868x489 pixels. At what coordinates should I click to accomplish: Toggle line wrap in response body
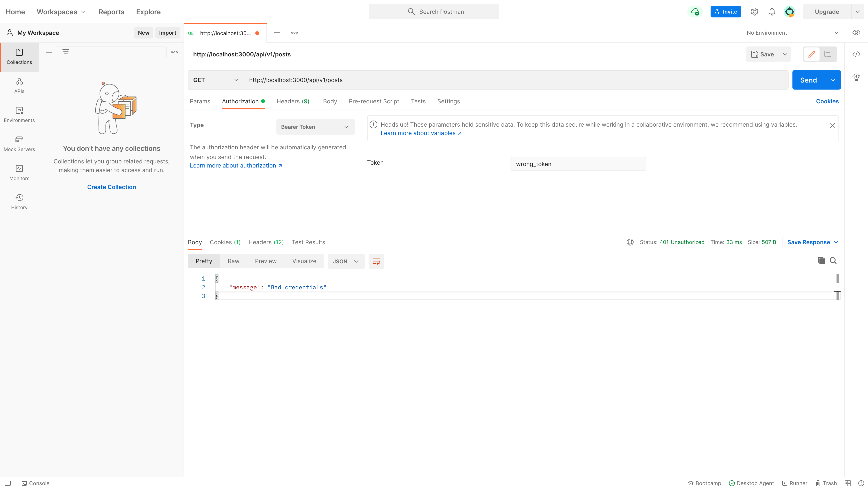376,261
